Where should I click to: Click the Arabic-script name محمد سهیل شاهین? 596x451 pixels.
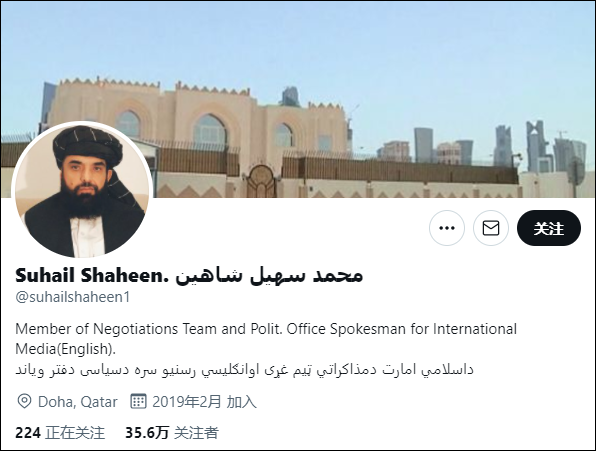(269, 275)
